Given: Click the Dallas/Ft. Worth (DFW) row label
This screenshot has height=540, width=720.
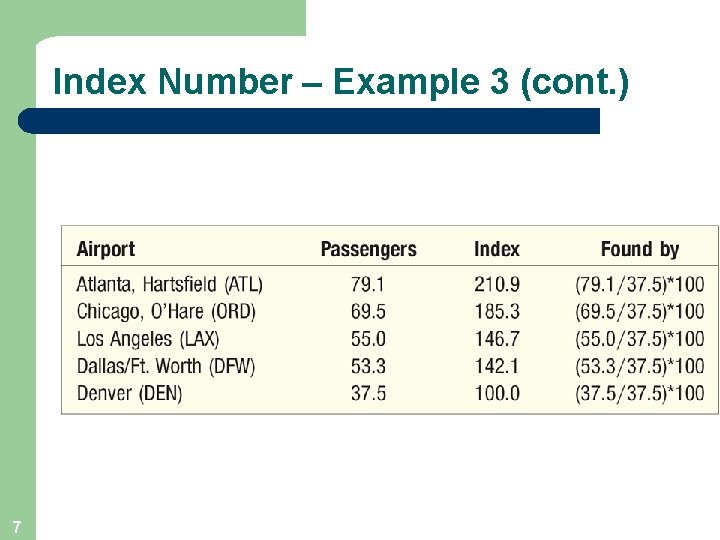Looking at the screenshot, I should pyautogui.click(x=166, y=366).
